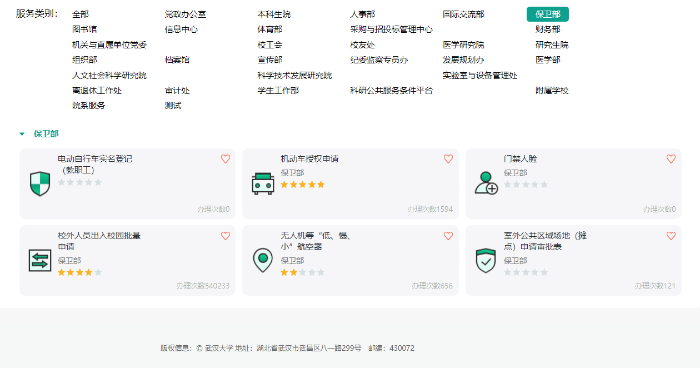Filter by 财务部
Screen dimensions: 700x368
(548, 29)
